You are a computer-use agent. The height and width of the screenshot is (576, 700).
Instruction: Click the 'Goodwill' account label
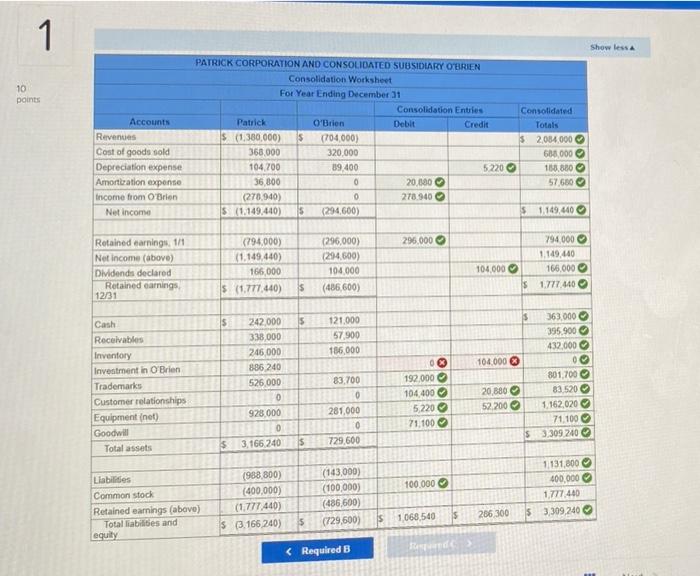coord(111,433)
